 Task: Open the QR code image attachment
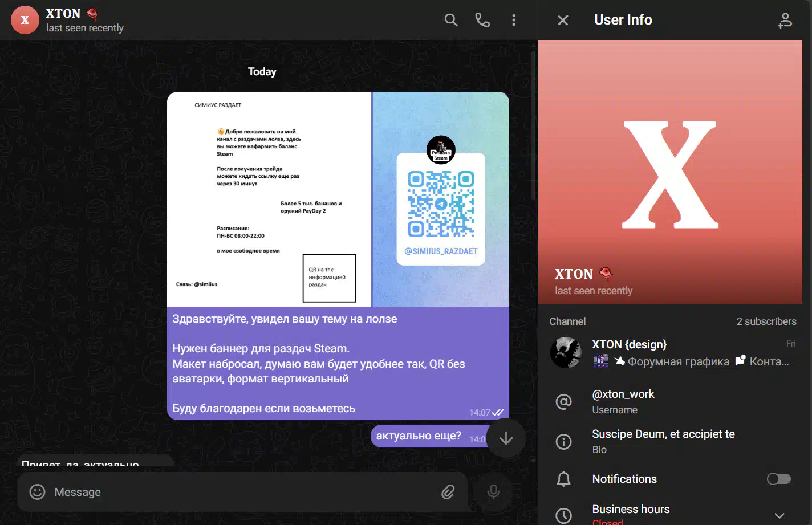point(441,199)
